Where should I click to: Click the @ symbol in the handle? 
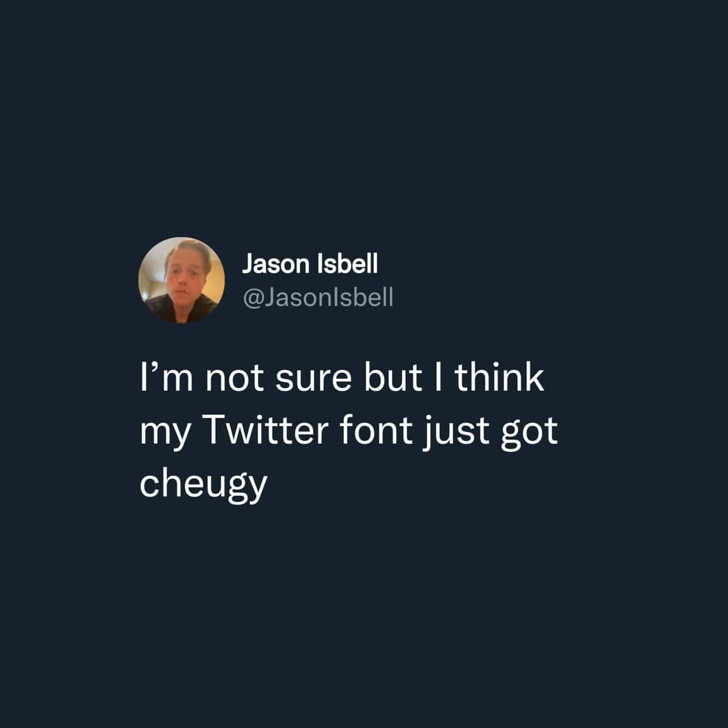pos(252,297)
